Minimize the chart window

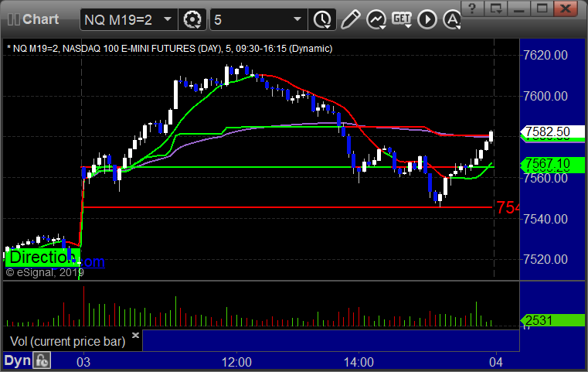point(518,9)
